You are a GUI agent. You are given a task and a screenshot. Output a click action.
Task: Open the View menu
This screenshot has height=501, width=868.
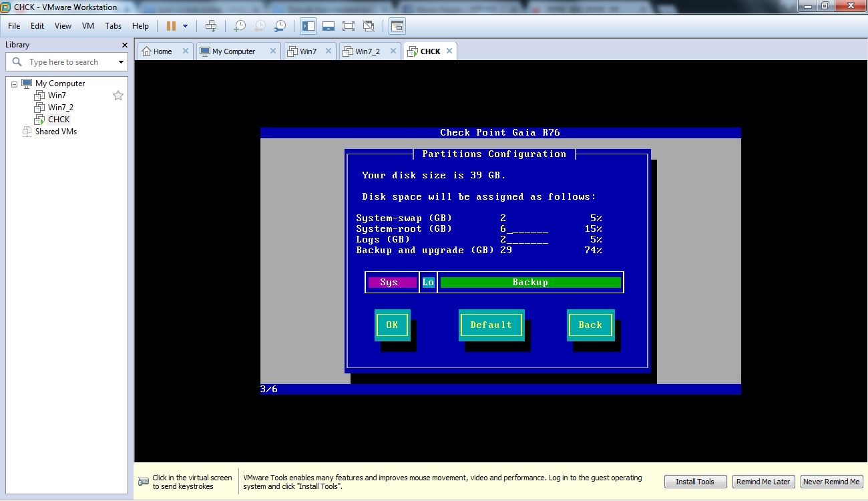point(63,26)
